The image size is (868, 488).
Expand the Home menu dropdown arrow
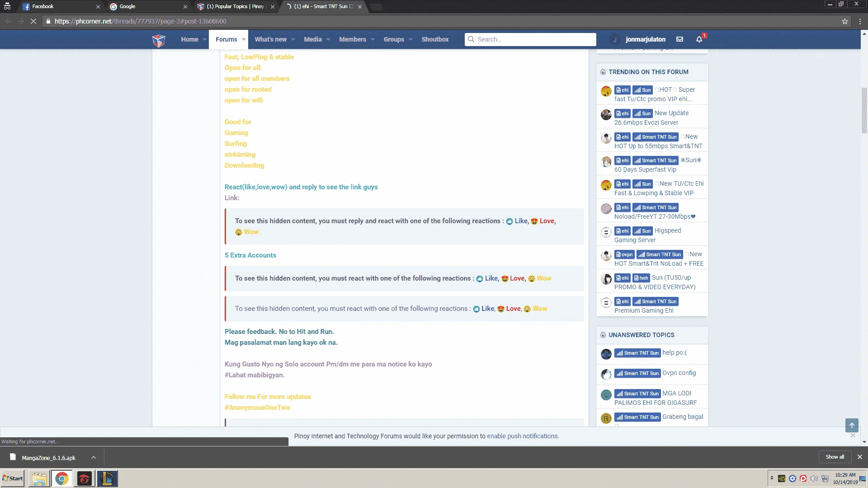click(x=205, y=39)
